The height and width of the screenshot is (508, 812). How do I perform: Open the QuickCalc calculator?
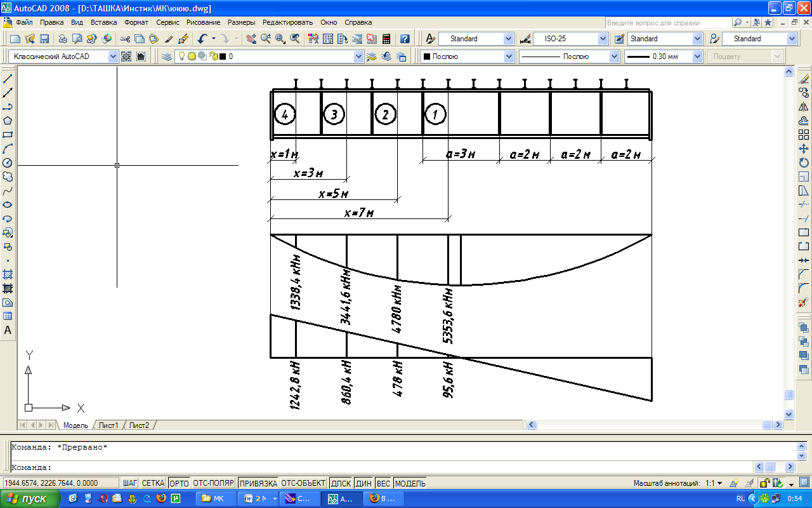point(386,39)
